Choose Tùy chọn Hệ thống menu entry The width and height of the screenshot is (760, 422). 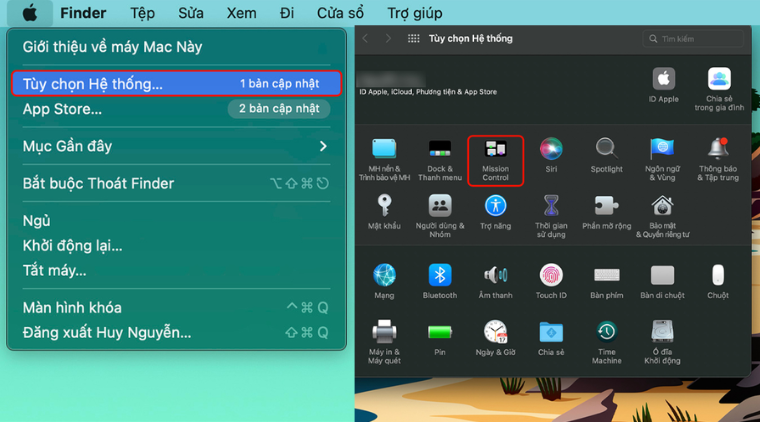(176, 84)
